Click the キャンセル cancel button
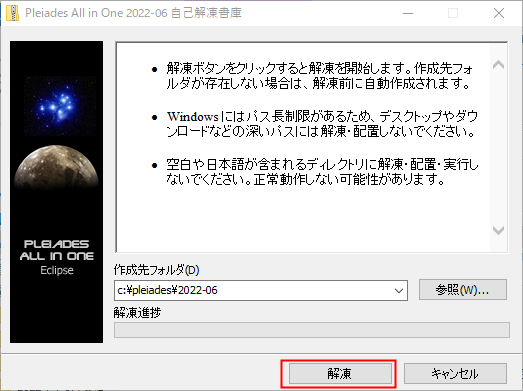This screenshot has height=391, width=523. 455,373
